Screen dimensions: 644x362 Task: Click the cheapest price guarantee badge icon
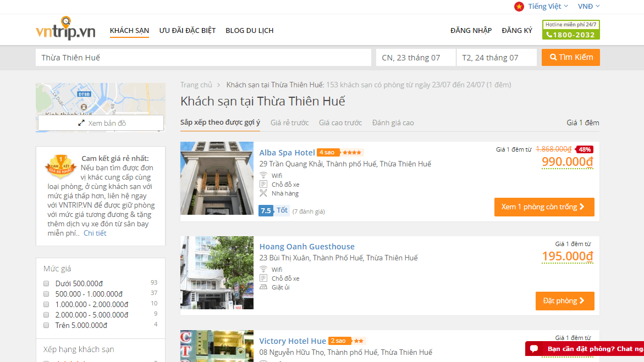61,166
